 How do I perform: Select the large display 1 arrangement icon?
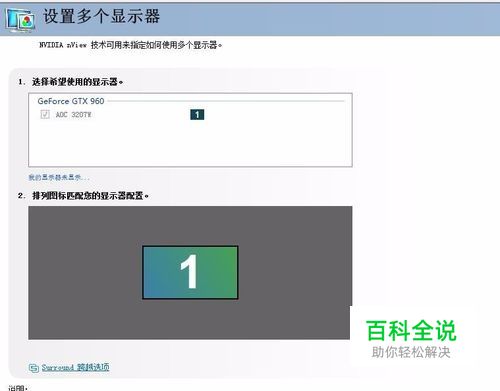pyautogui.click(x=190, y=272)
